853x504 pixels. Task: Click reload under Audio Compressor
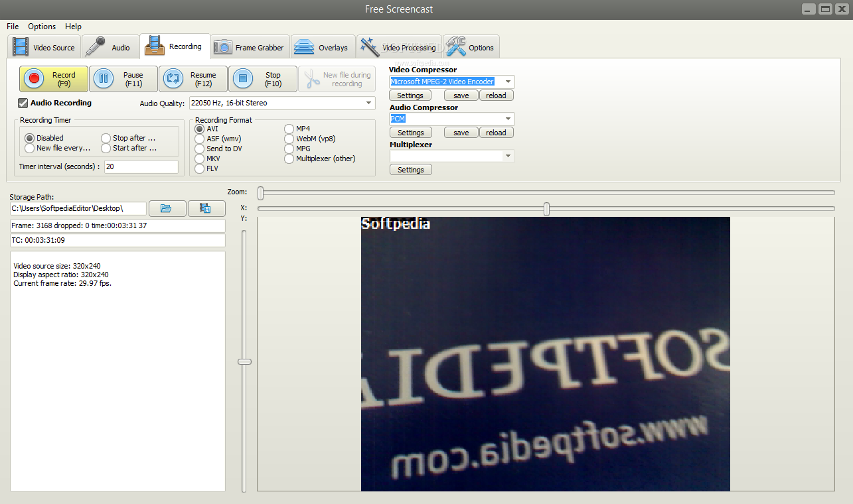tap(496, 133)
